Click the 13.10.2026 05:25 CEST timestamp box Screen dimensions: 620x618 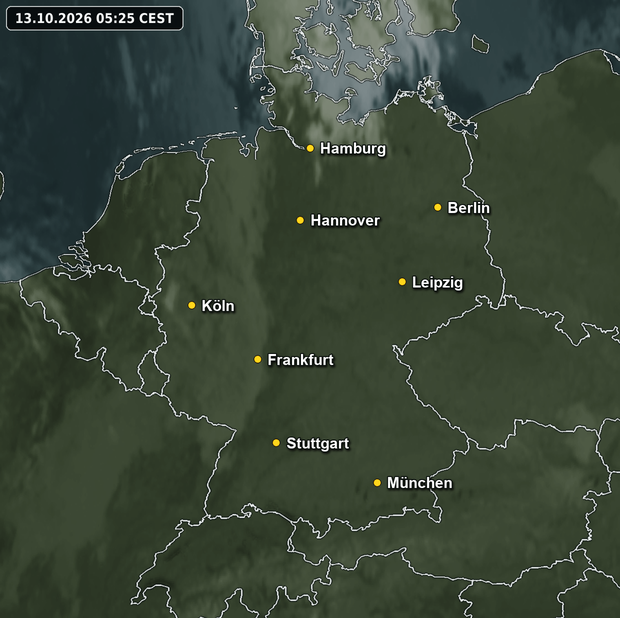tap(95, 18)
